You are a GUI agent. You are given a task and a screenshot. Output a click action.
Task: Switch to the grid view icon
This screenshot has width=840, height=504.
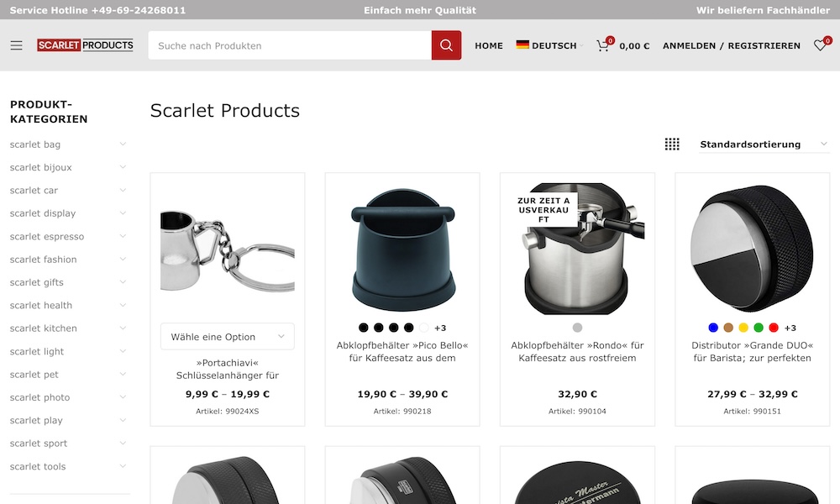(x=672, y=144)
